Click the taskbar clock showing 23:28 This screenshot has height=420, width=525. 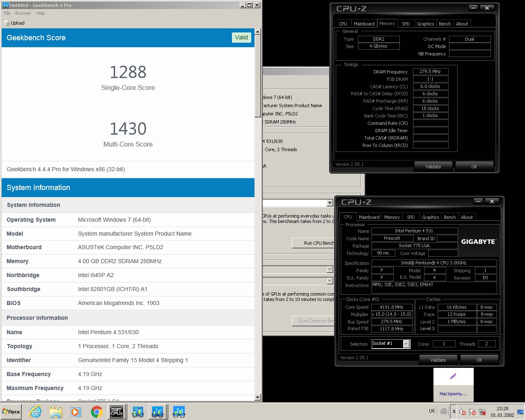(x=502, y=411)
